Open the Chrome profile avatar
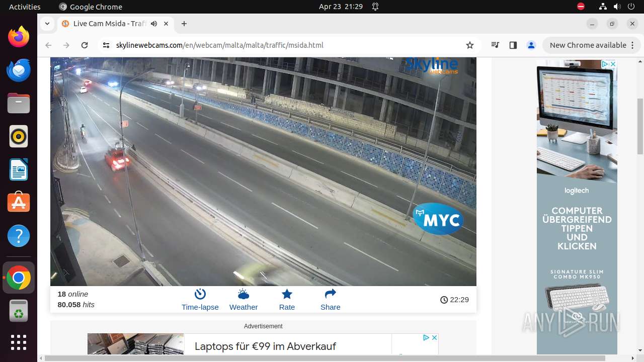 pos(531,45)
